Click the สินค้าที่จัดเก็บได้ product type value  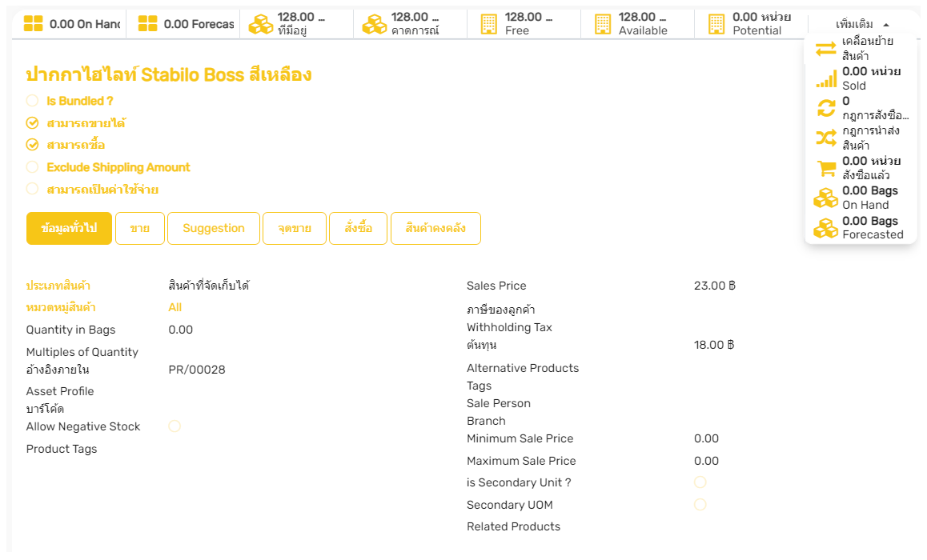click(209, 286)
